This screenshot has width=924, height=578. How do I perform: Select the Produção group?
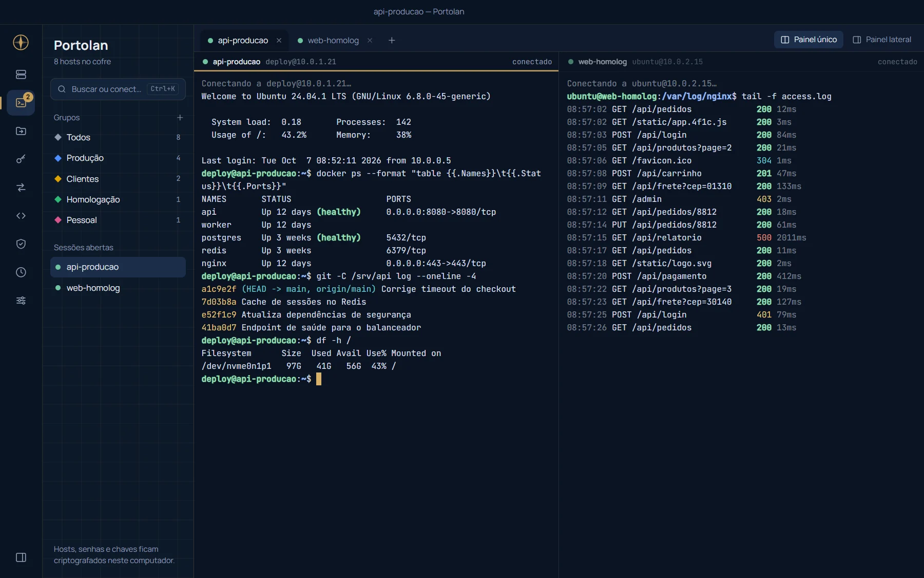[x=118, y=158]
